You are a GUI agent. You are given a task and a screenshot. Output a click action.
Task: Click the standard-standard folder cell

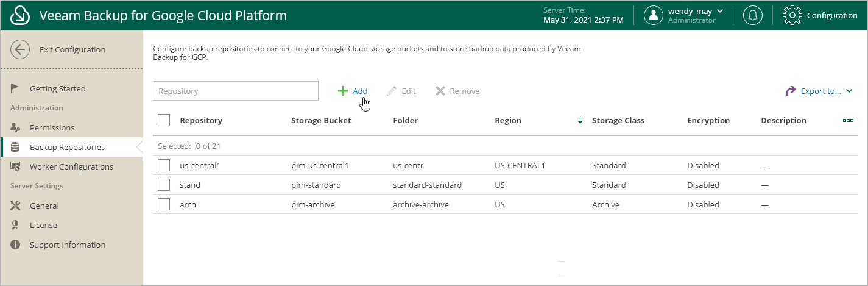click(428, 185)
